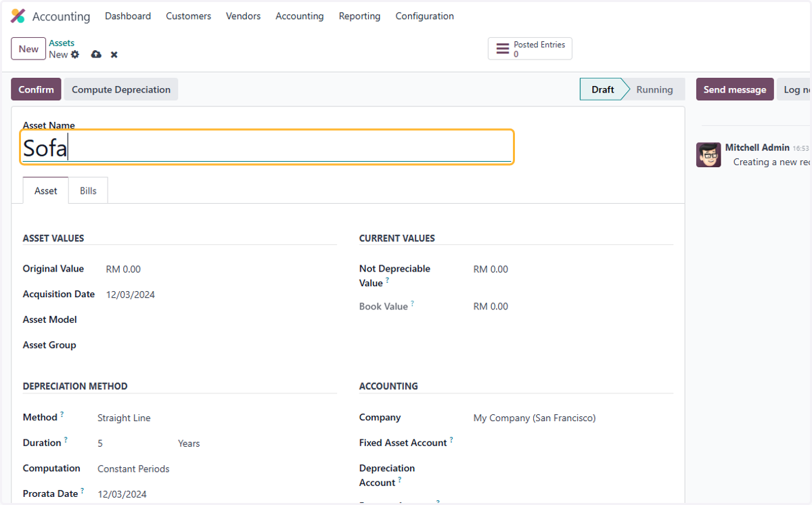The width and height of the screenshot is (812, 505).
Task: Open the gear actions menu beside New
Action: pyautogui.click(x=75, y=54)
